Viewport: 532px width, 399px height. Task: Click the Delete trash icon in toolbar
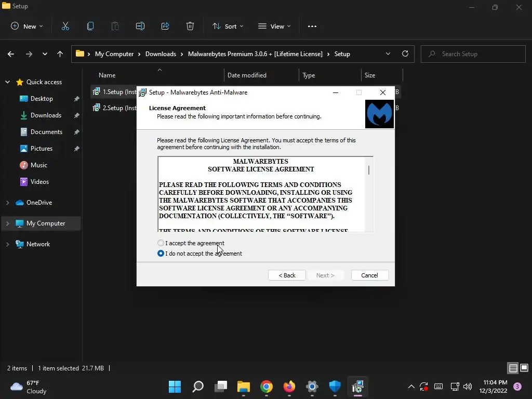tap(190, 26)
